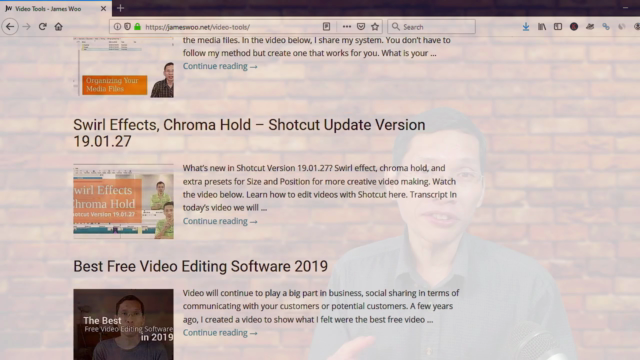This screenshot has height=360, width=640.
Task: Go back to the previous page
Action: tap(10, 27)
